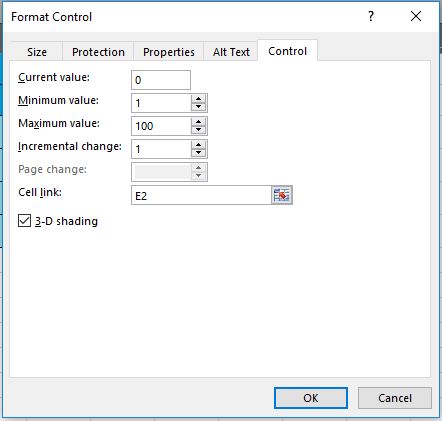Increase Maximum value with up arrow

pos(199,122)
